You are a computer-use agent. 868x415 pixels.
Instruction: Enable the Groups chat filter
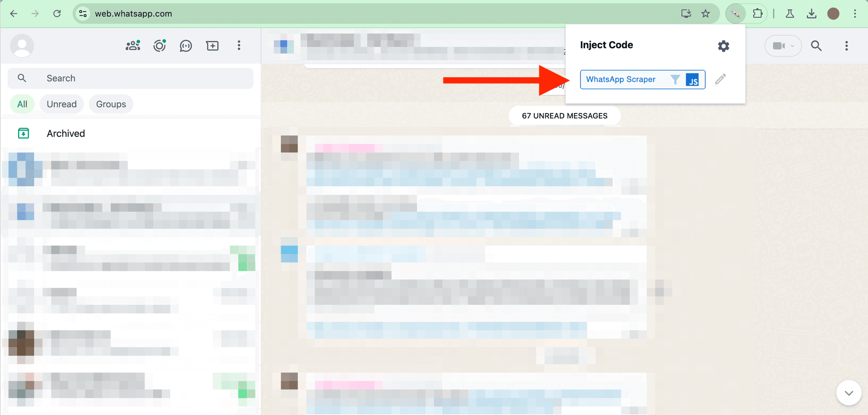pyautogui.click(x=111, y=104)
